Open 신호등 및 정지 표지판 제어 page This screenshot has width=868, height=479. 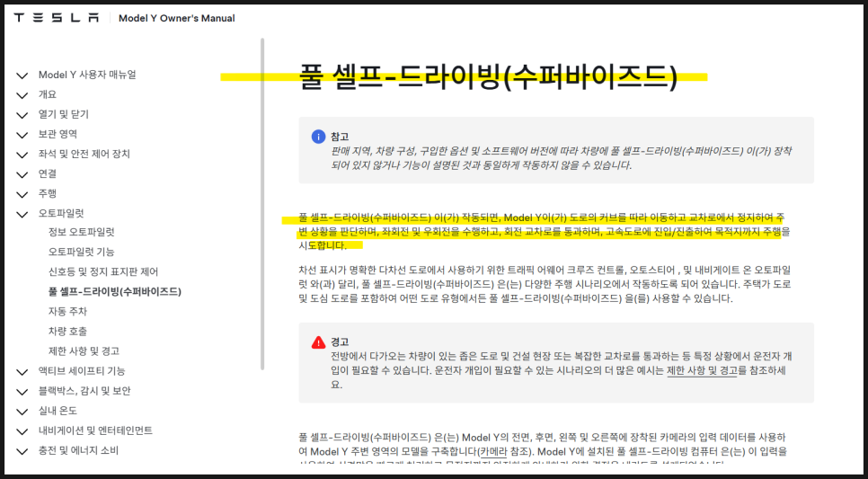(103, 272)
